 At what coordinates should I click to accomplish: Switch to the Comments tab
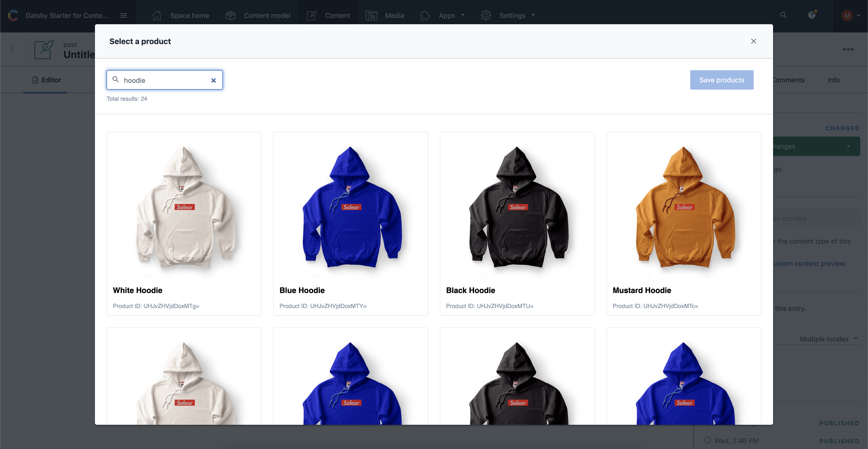point(787,80)
